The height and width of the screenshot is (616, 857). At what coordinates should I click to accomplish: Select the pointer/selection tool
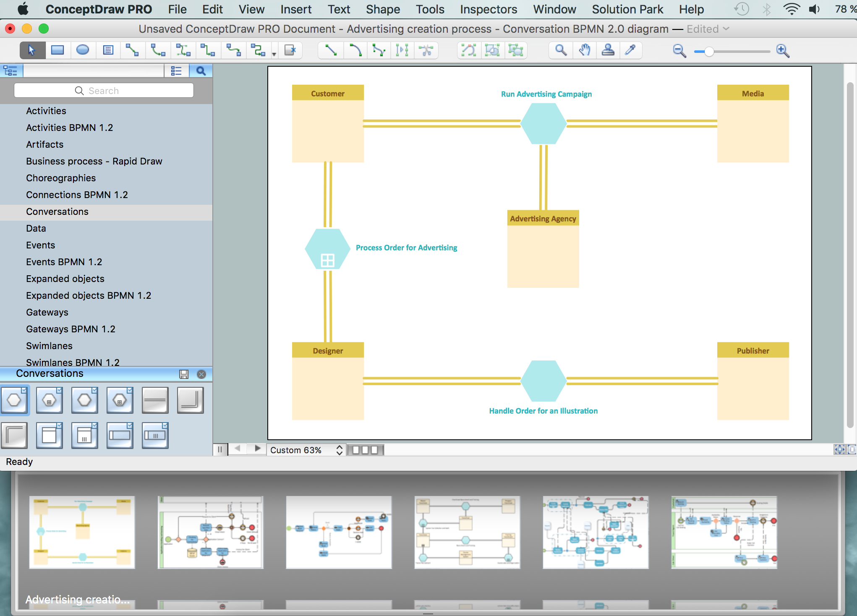click(31, 50)
